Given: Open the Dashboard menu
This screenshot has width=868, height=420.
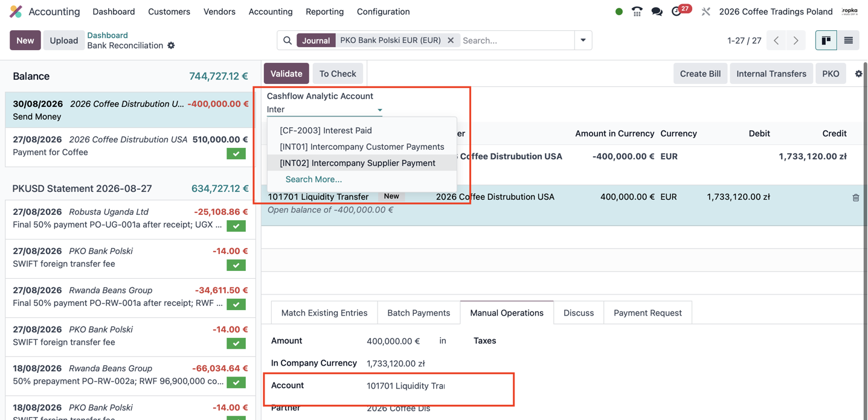Looking at the screenshot, I should pyautogui.click(x=114, y=11).
